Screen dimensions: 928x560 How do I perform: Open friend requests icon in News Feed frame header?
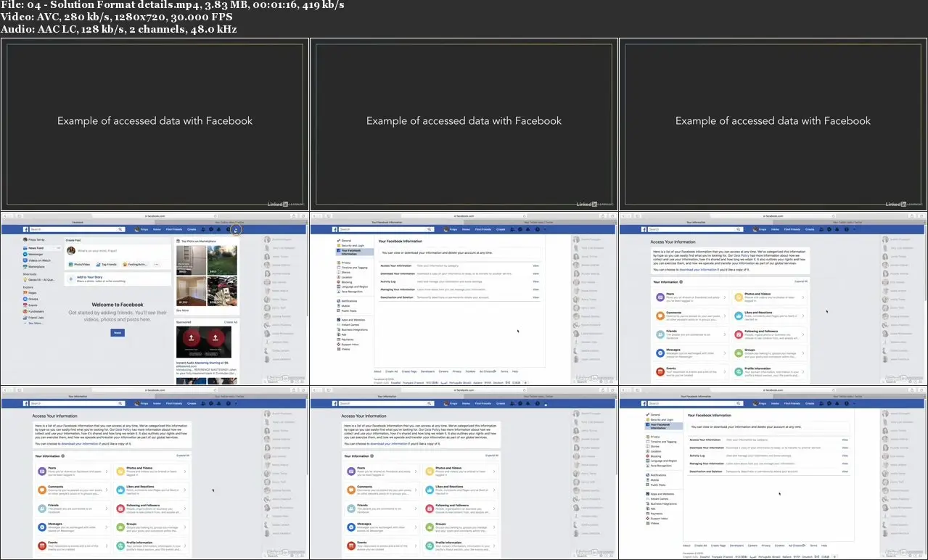[x=203, y=229]
